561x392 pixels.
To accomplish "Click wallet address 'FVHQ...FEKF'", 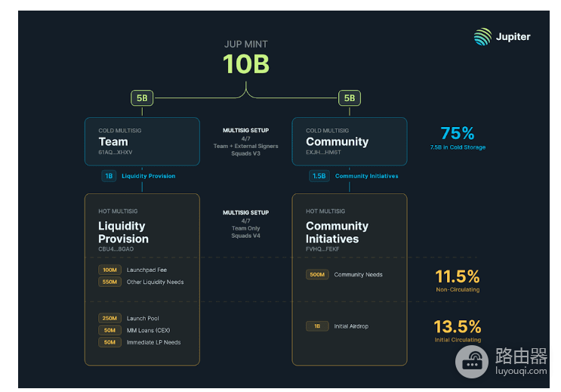I will click(322, 249).
